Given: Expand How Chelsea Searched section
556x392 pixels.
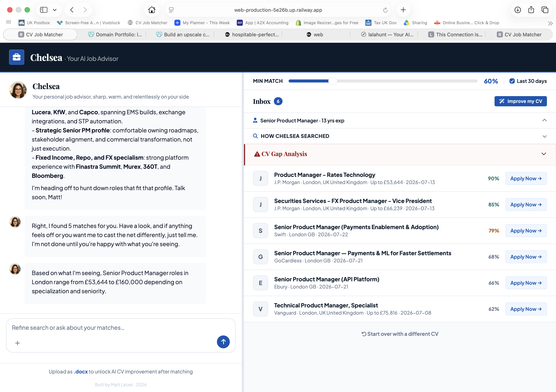Looking at the screenshot, I should click(400, 136).
